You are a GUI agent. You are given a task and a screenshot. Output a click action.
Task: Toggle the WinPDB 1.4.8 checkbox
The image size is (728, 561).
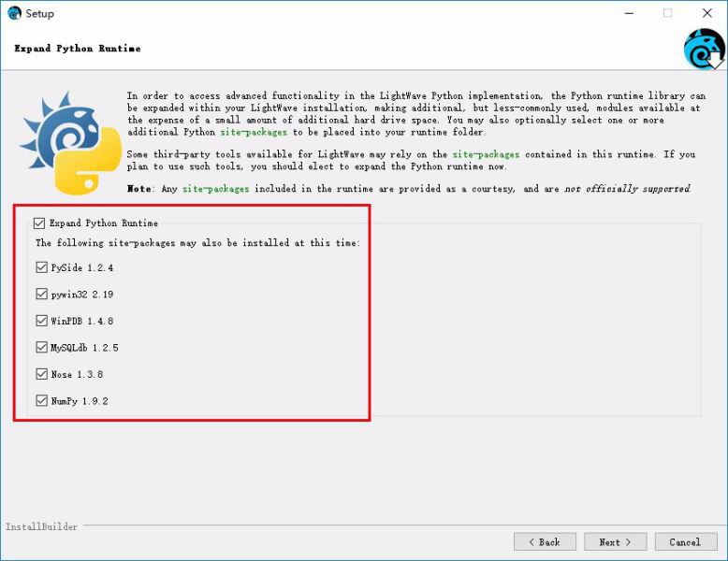(42, 321)
